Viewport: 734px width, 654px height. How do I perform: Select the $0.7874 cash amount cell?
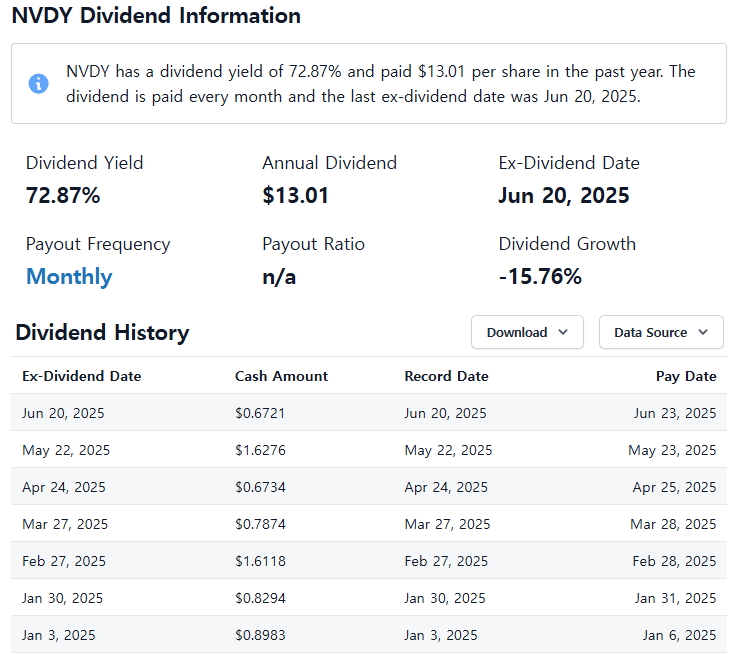click(x=260, y=524)
